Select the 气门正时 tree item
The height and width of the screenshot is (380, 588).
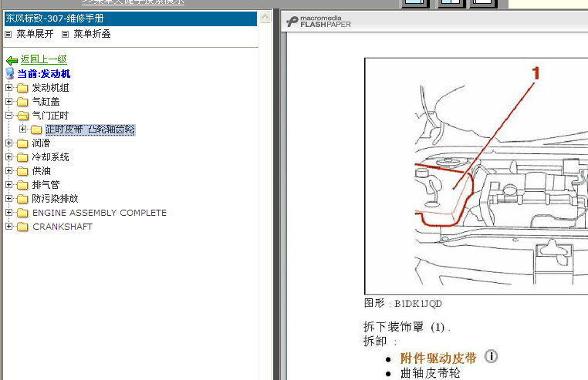(x=50, y=116)
